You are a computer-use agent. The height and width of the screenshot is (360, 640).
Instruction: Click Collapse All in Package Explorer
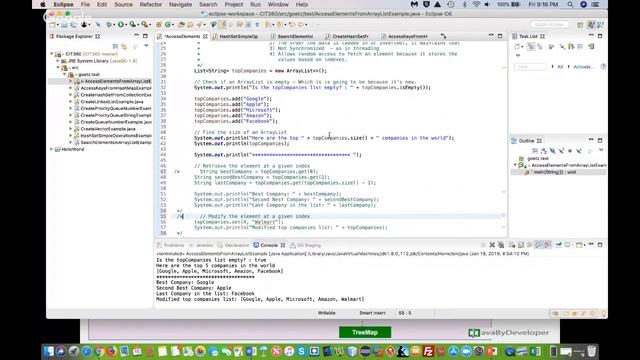point(116,46)
